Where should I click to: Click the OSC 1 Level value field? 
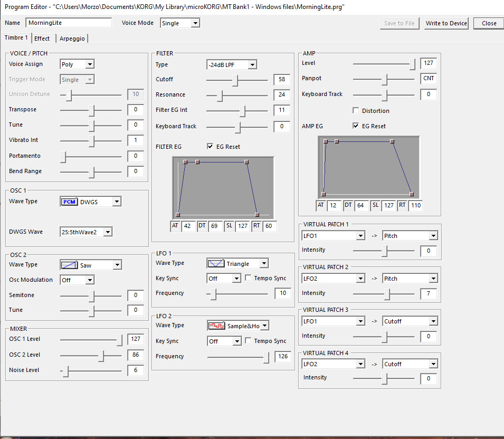[x=135, y=339]
